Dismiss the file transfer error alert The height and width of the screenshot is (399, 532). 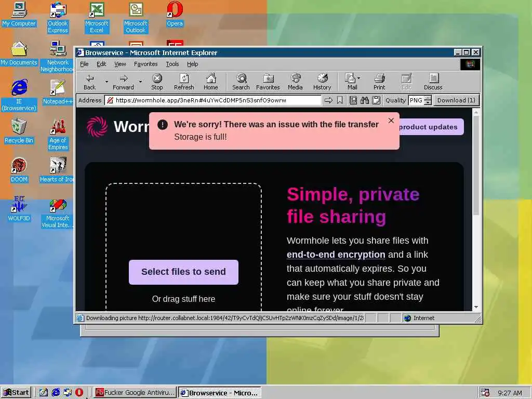391,121
